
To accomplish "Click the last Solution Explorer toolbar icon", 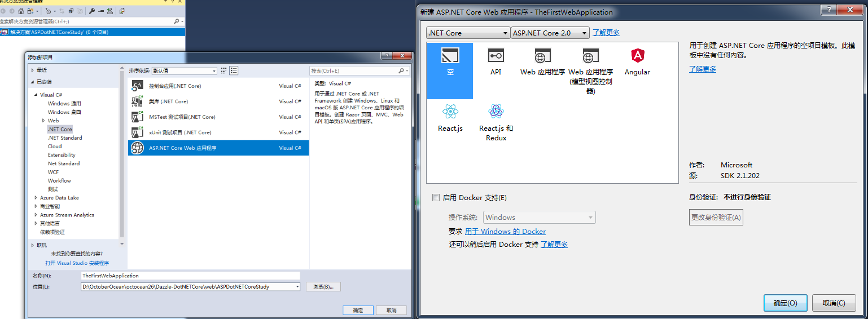I will click(122, 11).
